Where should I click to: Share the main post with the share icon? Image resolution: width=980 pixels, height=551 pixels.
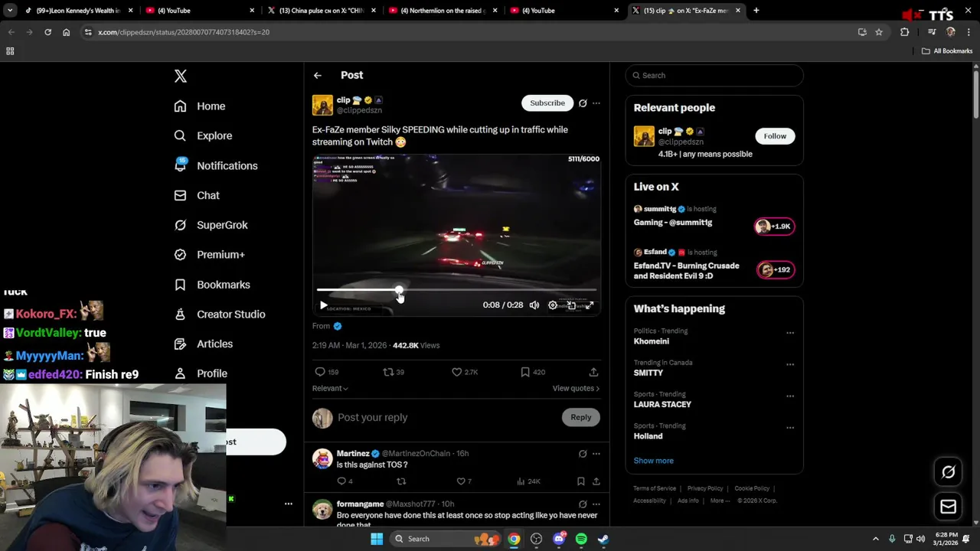pyautogui.click(x=593, y=372)
